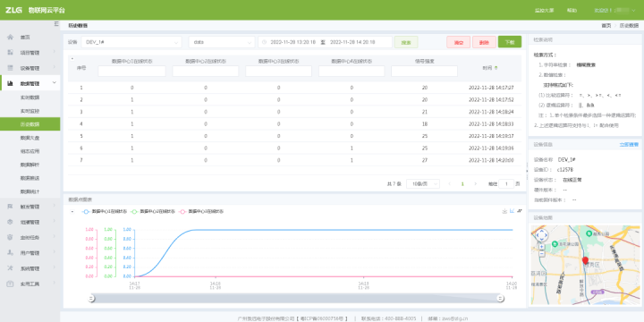Open the page size dropdown (10 per page)

(x=422, y=184)
